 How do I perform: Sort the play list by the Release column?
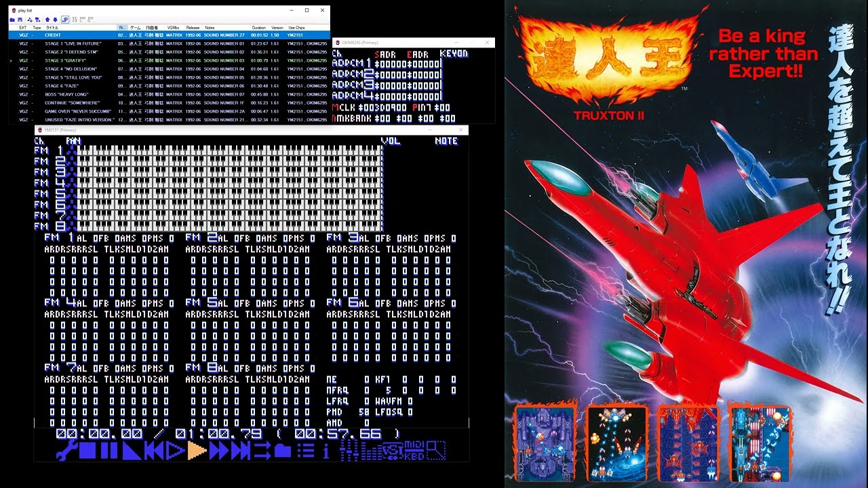pyautogui.click(x=194, y=28)
